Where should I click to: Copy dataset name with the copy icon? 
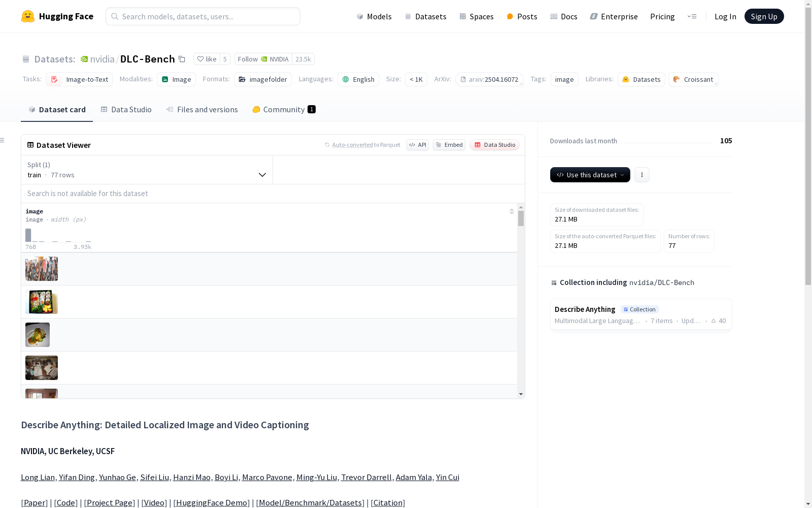tap(182, 59)
